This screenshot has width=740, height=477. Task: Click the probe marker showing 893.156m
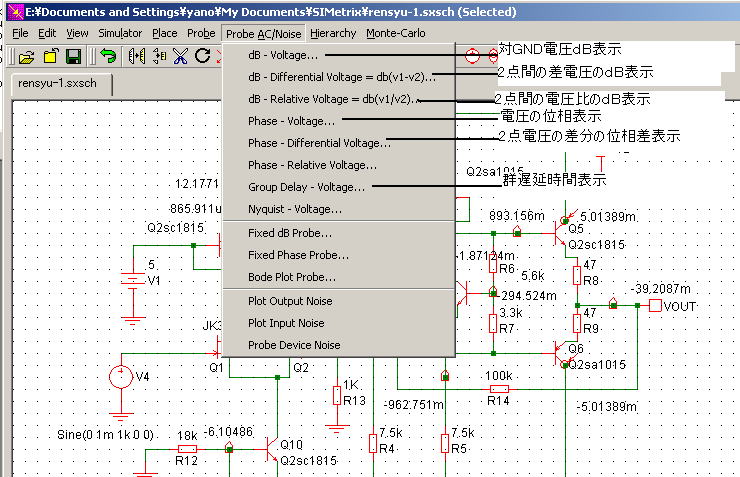[517, 231]
